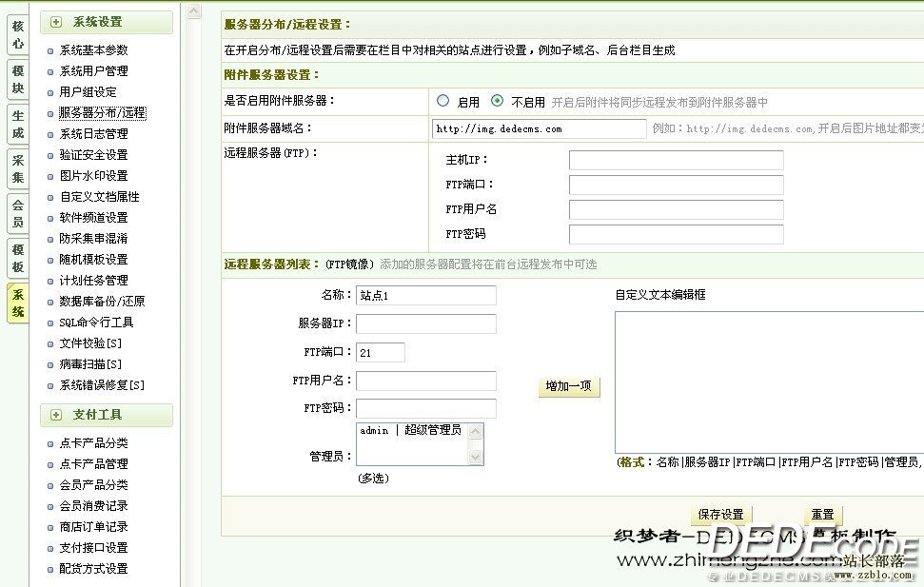Open 病毒扫描[S] menu link
Screen dimensions: 924x587
90,364
